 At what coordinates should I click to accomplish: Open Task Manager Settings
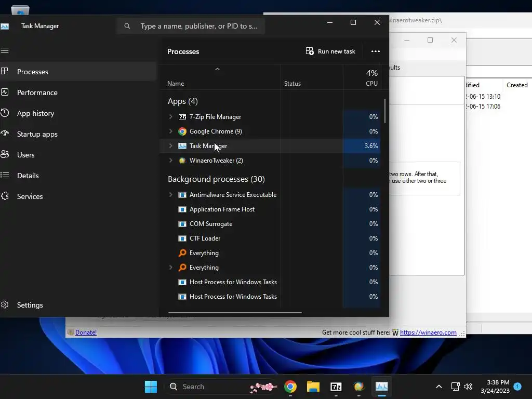(x=78, y=304)
